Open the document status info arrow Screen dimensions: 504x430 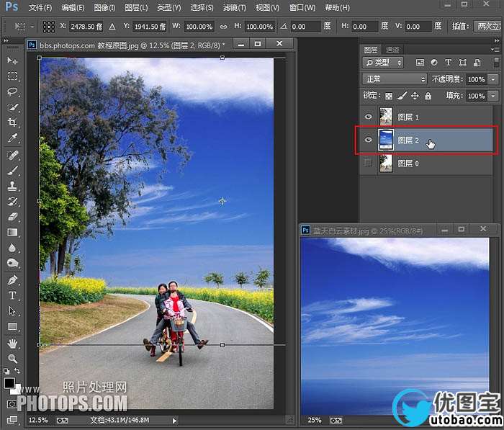(174, 421)
